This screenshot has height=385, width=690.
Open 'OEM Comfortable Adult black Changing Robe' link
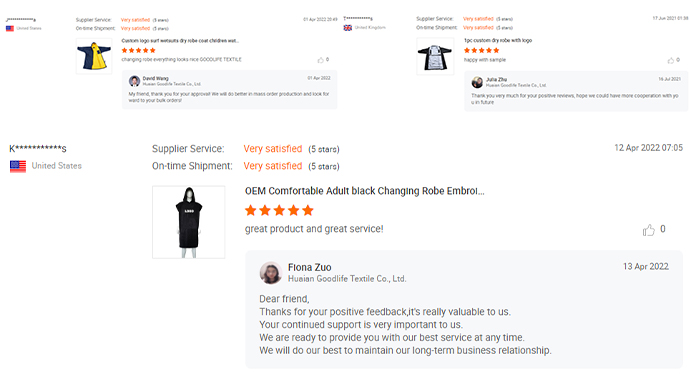click(x=364, y=191)
